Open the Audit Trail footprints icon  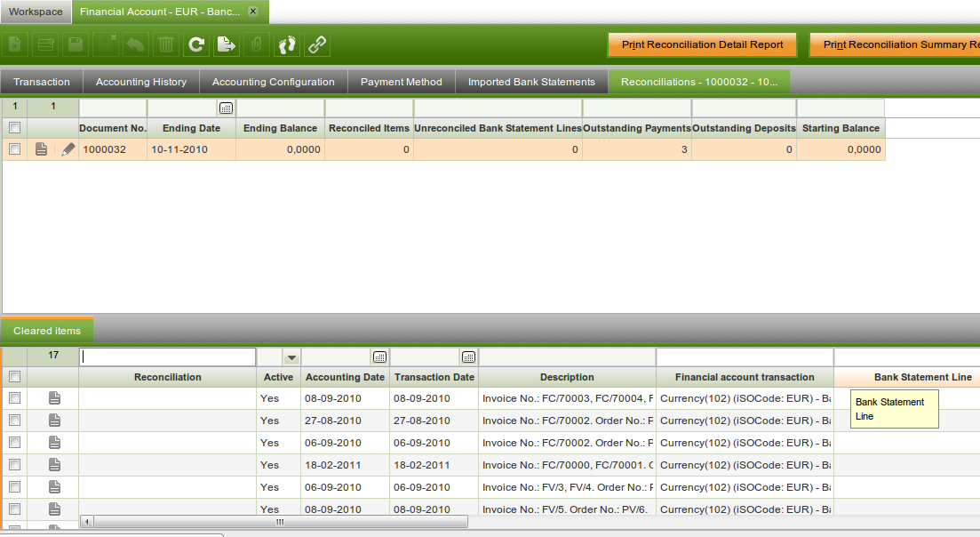point(287,44)
